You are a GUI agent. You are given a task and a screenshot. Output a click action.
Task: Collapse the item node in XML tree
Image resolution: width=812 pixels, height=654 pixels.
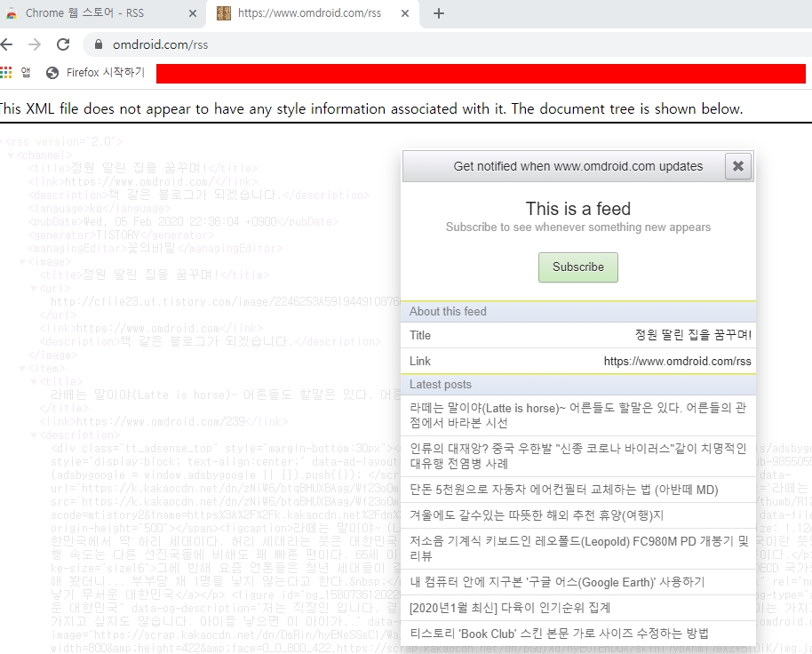pos(22,369)
